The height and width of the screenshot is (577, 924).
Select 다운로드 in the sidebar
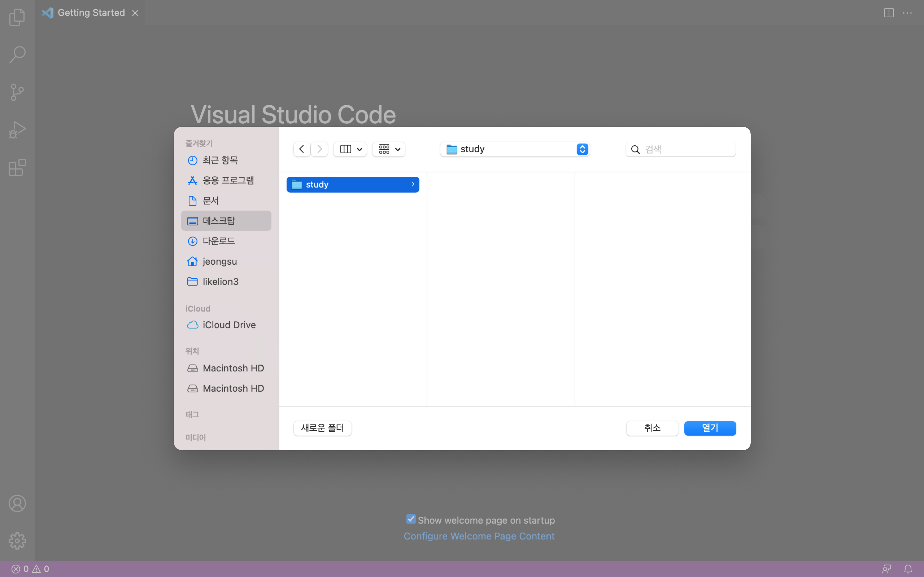point(219,241)
